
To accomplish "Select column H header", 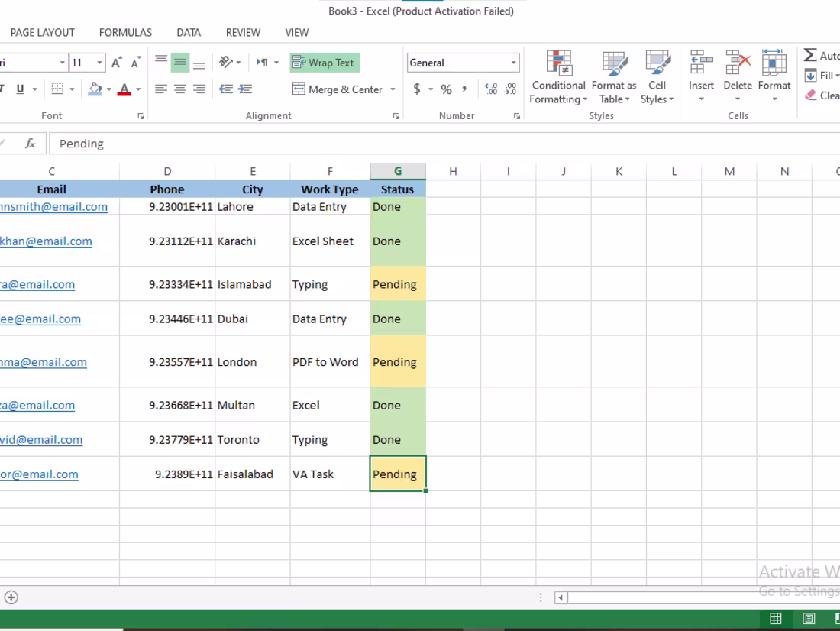I will coord(453,172).
